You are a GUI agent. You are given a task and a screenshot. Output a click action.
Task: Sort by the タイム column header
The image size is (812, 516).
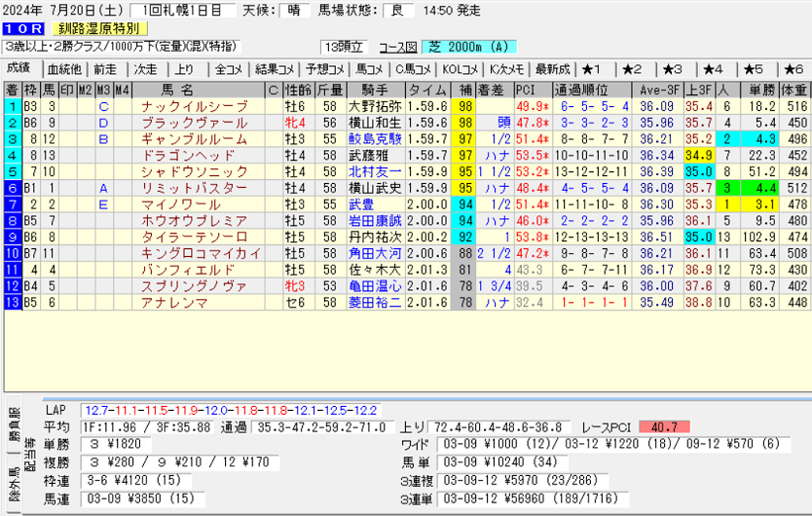428,90
